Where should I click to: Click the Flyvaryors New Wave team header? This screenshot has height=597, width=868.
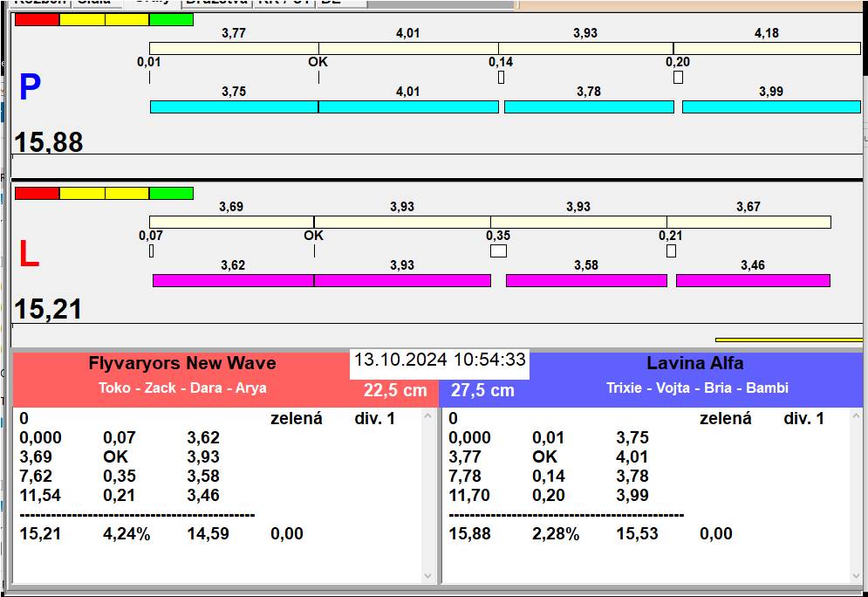click(x=182, y=363)
